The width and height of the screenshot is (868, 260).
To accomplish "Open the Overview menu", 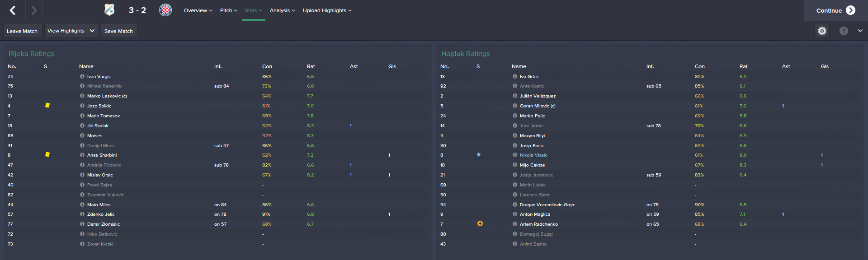I will (x=198, y=10).
